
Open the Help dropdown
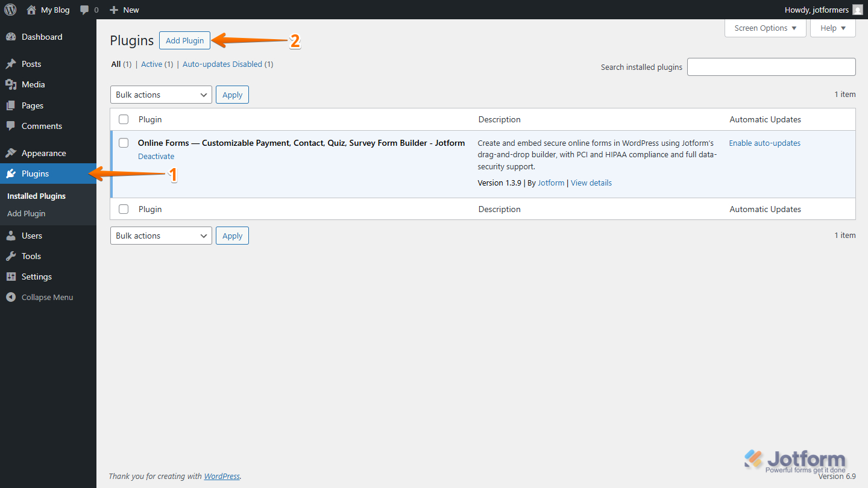tap(832, 28)
